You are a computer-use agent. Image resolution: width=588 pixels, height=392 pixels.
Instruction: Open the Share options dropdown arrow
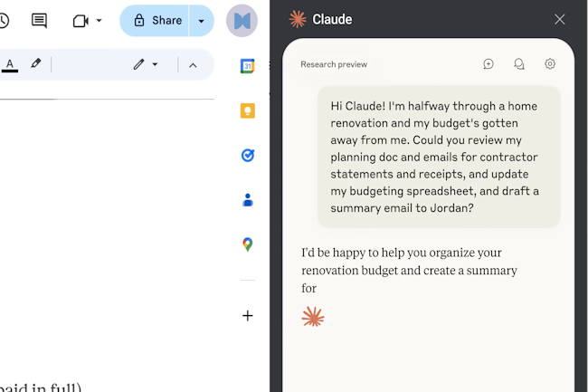(x=202, y=21)
